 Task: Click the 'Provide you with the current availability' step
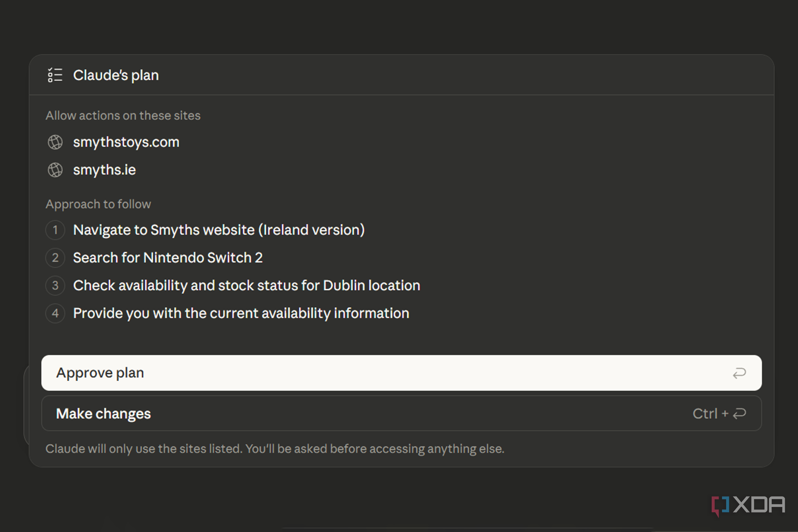(x=241, y=313)
